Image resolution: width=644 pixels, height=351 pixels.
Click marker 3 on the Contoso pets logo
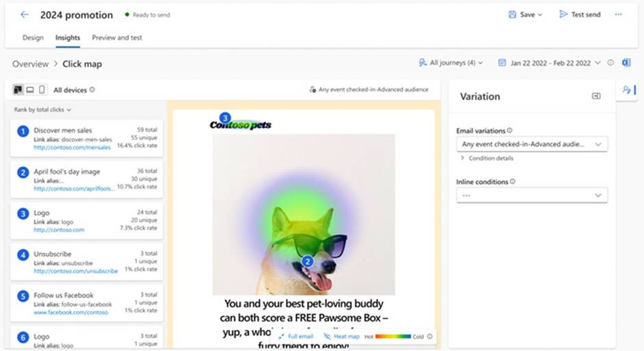pyautogui.click(x=225, y=118)
